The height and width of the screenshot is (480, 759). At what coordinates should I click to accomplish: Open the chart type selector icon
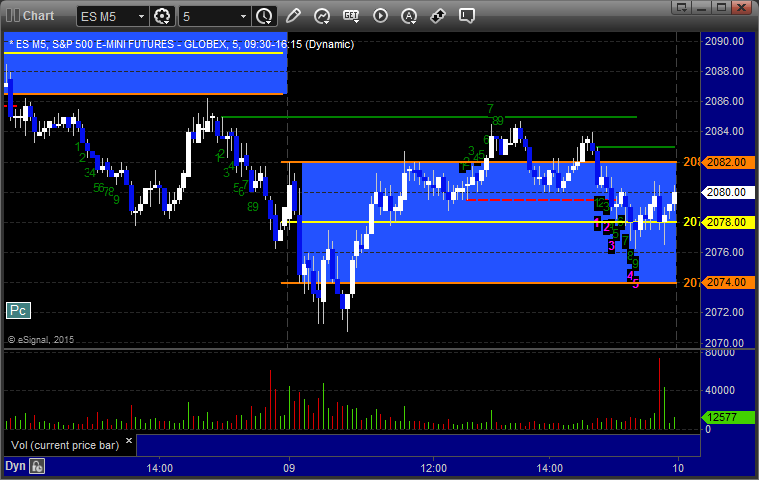(322, 16)
